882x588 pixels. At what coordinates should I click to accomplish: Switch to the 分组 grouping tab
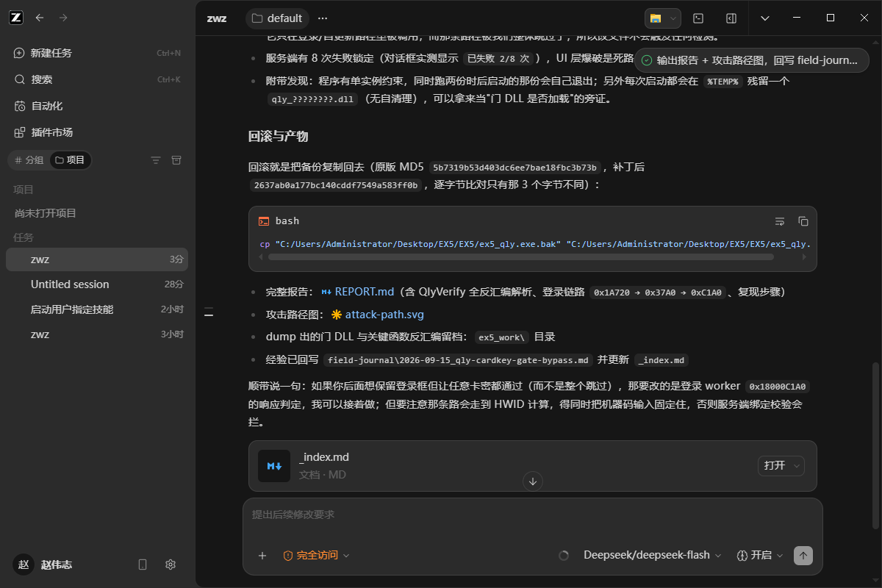[29, 159]
